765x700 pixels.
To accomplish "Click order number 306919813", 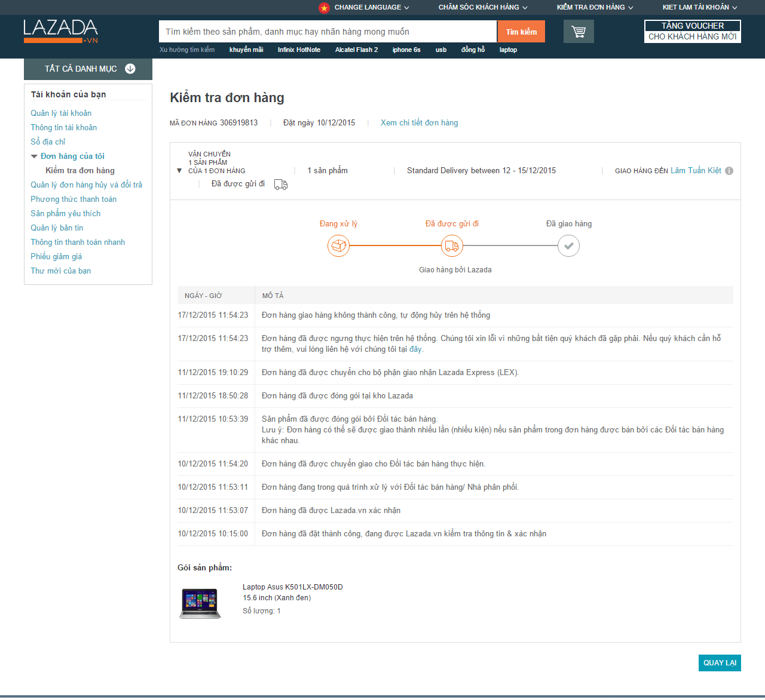I will coord(239,122).
